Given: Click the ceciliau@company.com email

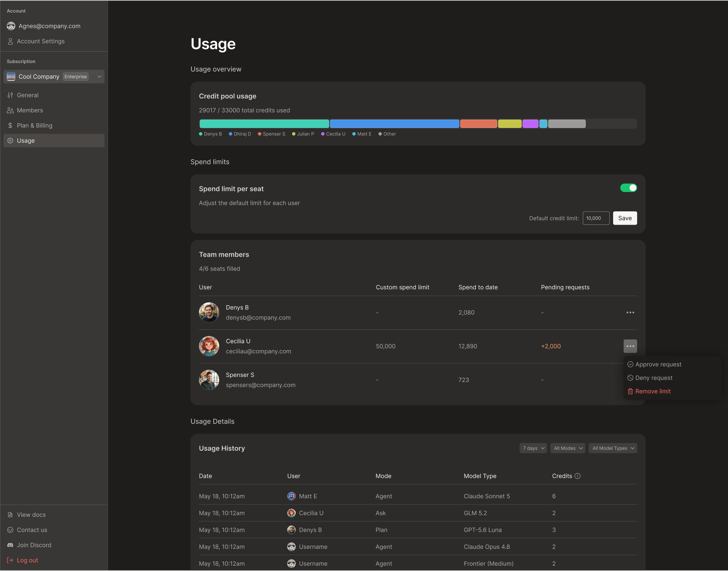Looking at the screenshot, I should point(258,351).
